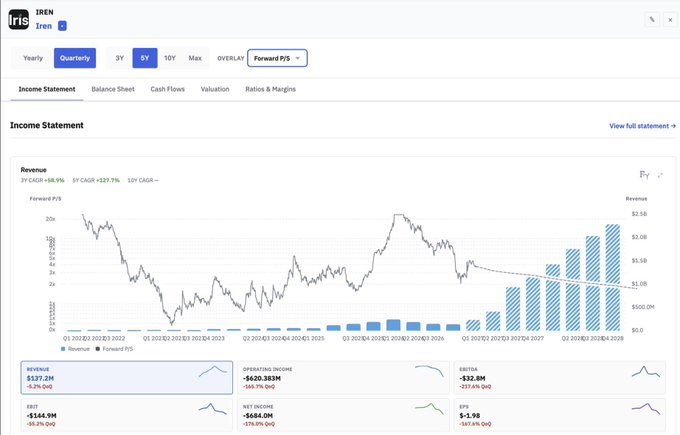Open the Valuation tab

215,89
